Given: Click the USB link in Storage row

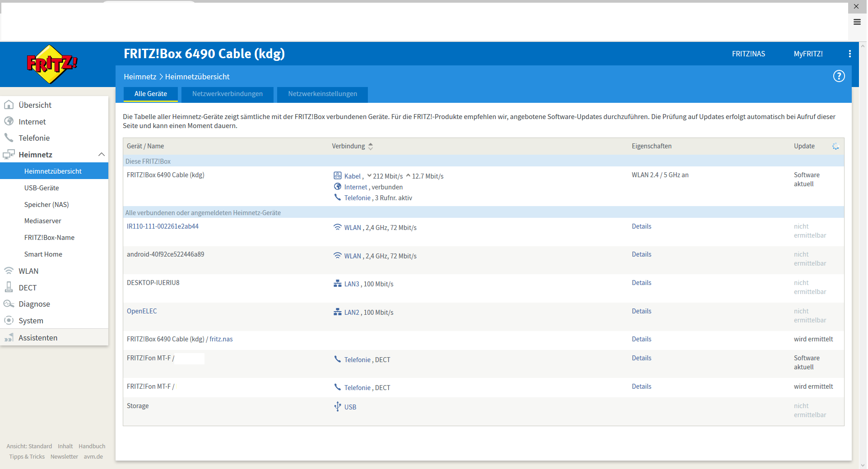Looking at the screenshot, I should [350, 407].
